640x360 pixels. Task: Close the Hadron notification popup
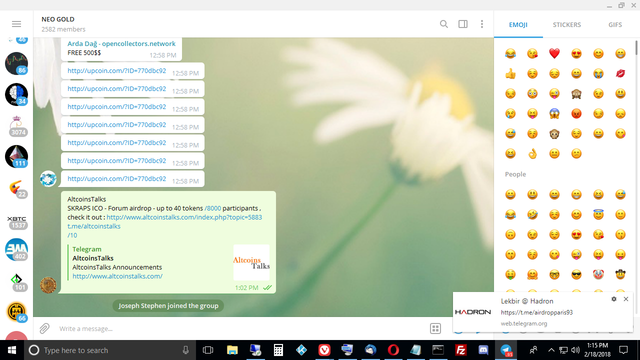tap(626, 299)
